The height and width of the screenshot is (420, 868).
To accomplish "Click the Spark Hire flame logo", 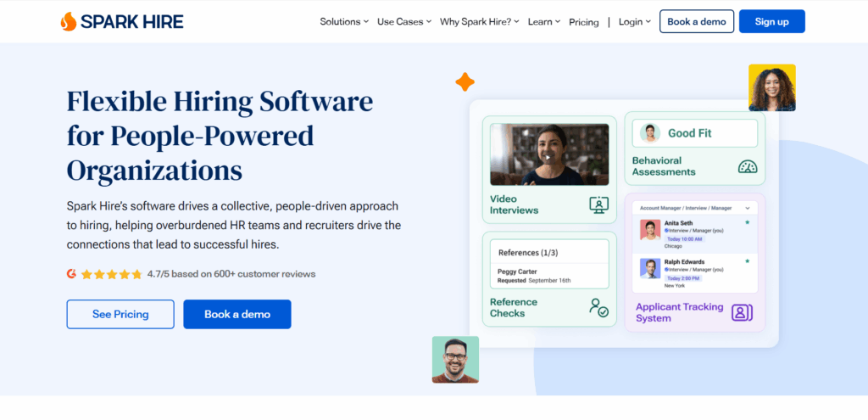I will pos(69,21).
